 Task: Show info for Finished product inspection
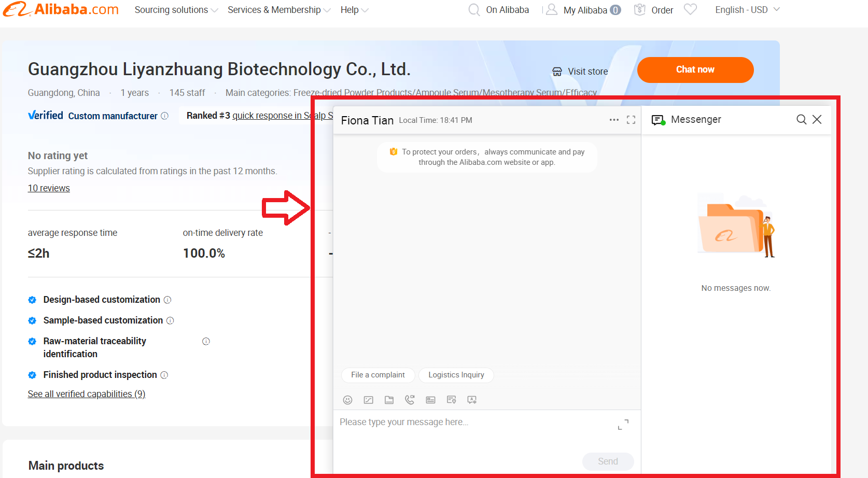tap(164, 375)
